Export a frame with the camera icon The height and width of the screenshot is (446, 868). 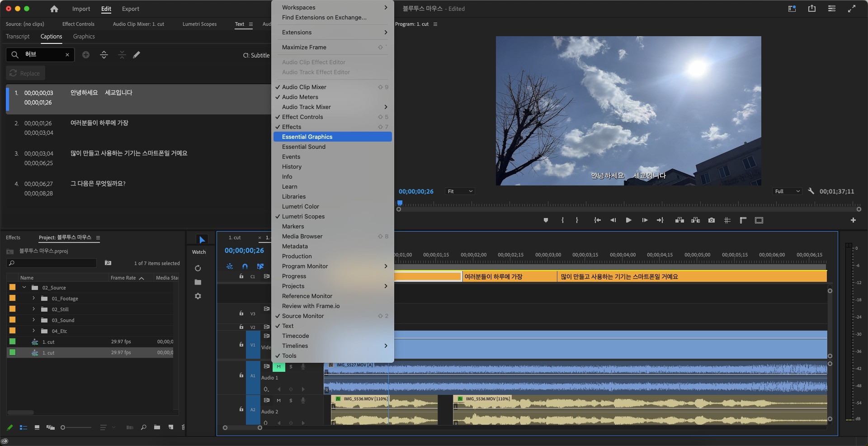[x=712, y=220]
